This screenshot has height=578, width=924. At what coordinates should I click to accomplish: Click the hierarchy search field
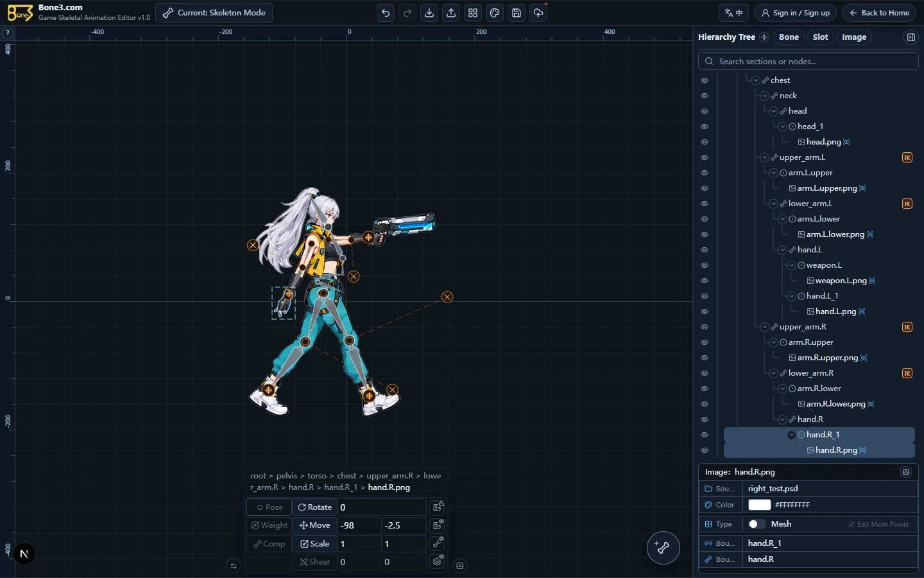click(x=809, y=62)
